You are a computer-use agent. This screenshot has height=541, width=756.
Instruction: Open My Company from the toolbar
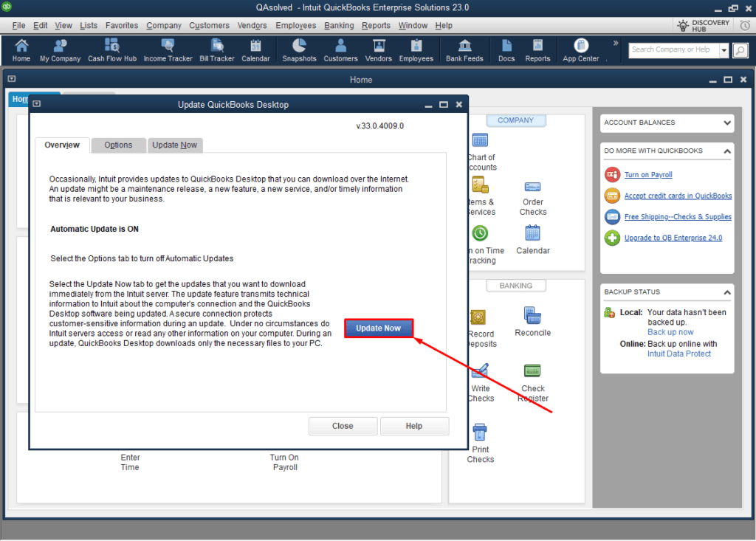pyautogui.click(x=60, y=49)
